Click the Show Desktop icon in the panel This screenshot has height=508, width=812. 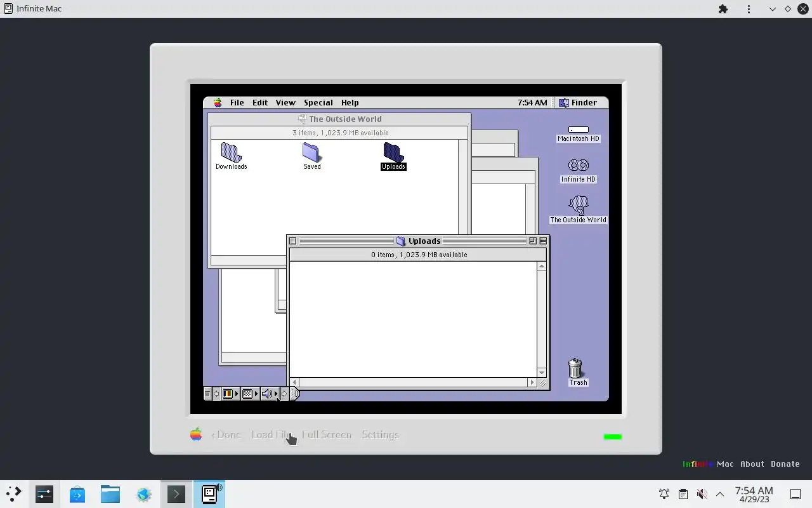796,494
